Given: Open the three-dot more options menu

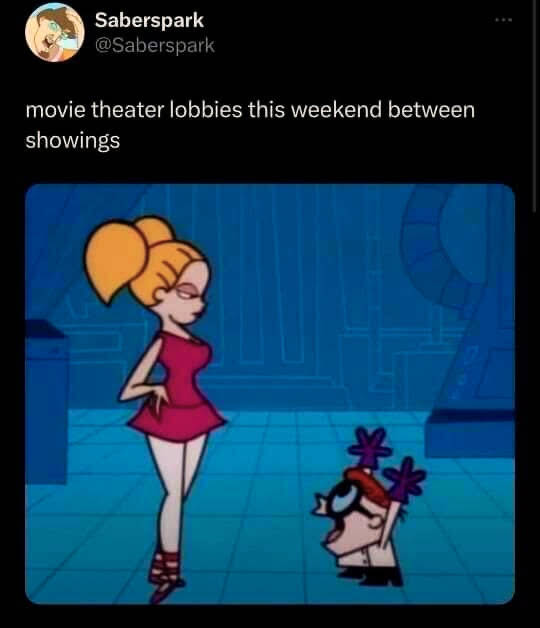Looking at the screenshot, I should (504, 19).
